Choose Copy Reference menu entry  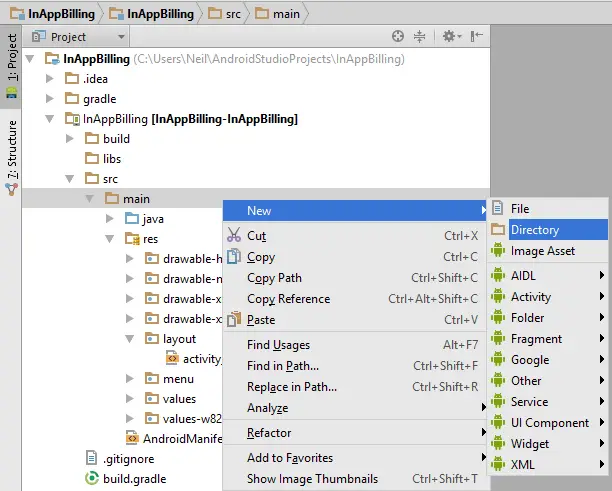coord(354,299)
